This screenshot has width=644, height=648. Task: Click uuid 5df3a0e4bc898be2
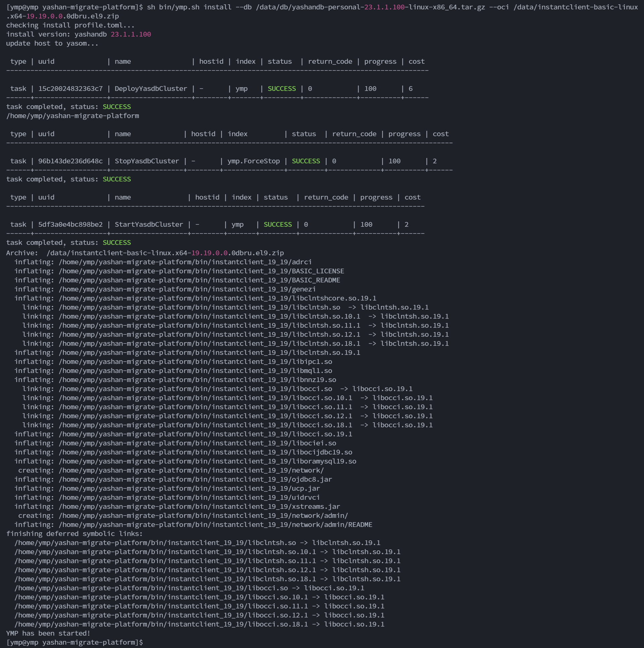(x=70, y=224)
